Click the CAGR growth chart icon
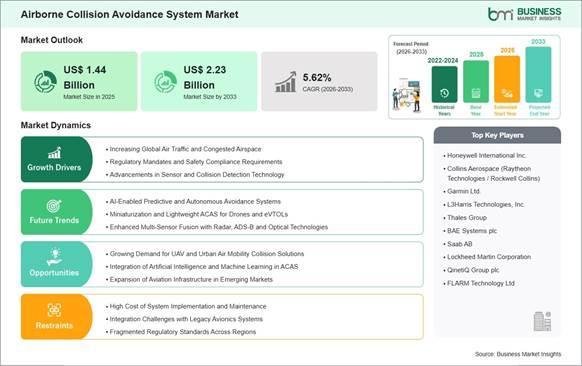 pos(285,82)
